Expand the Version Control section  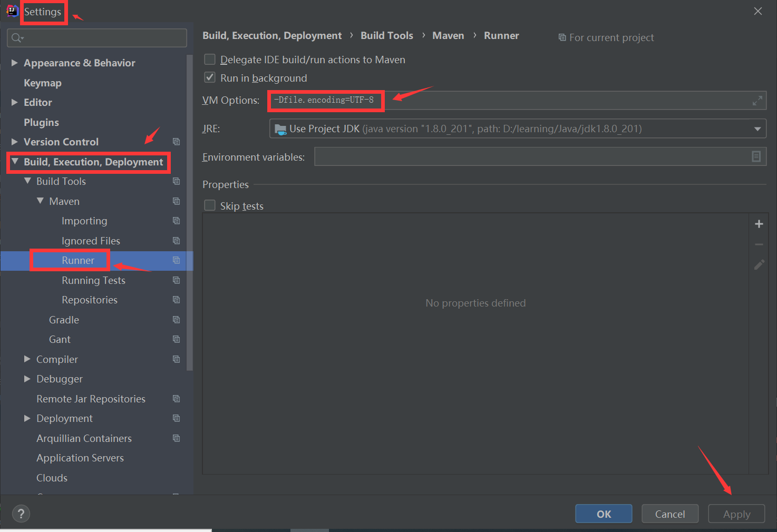[x=15, y=142]
